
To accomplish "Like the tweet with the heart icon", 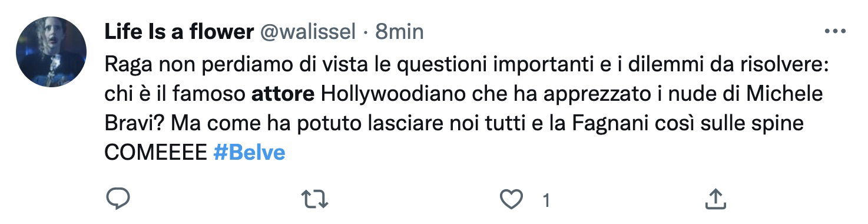I will pyautogui.click(x=511, y=200).
